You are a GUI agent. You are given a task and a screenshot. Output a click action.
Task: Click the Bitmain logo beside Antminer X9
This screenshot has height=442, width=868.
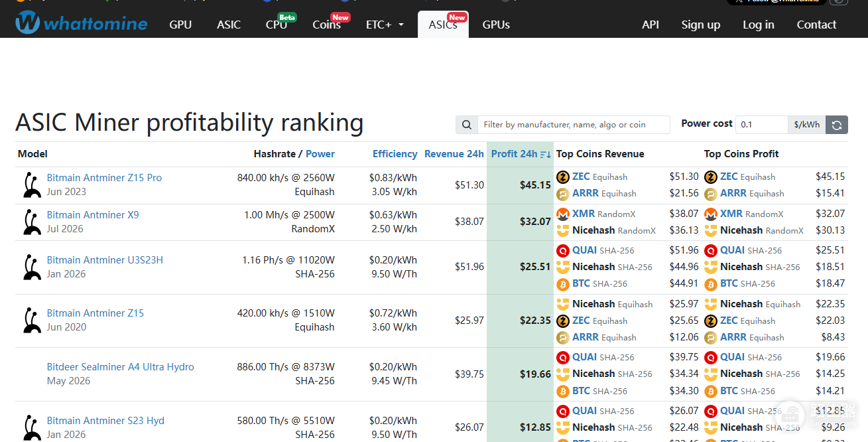click(x=31, y=222)
